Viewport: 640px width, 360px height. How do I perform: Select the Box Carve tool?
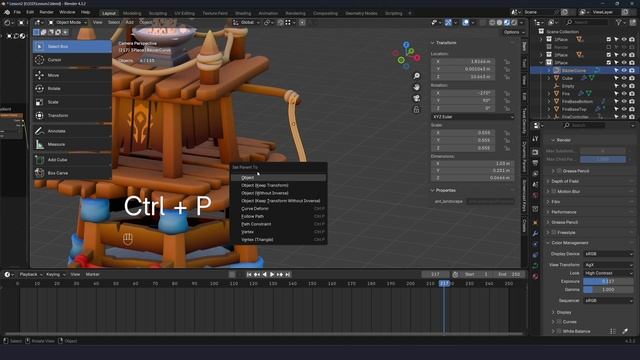click(x=72, y=173)
